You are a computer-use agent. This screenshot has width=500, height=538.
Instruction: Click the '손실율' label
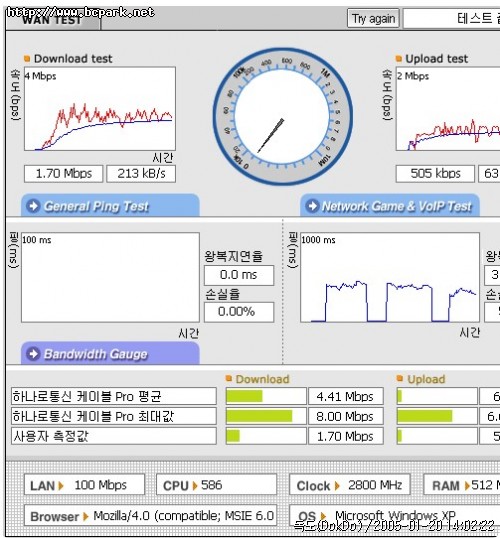point(222,294)
